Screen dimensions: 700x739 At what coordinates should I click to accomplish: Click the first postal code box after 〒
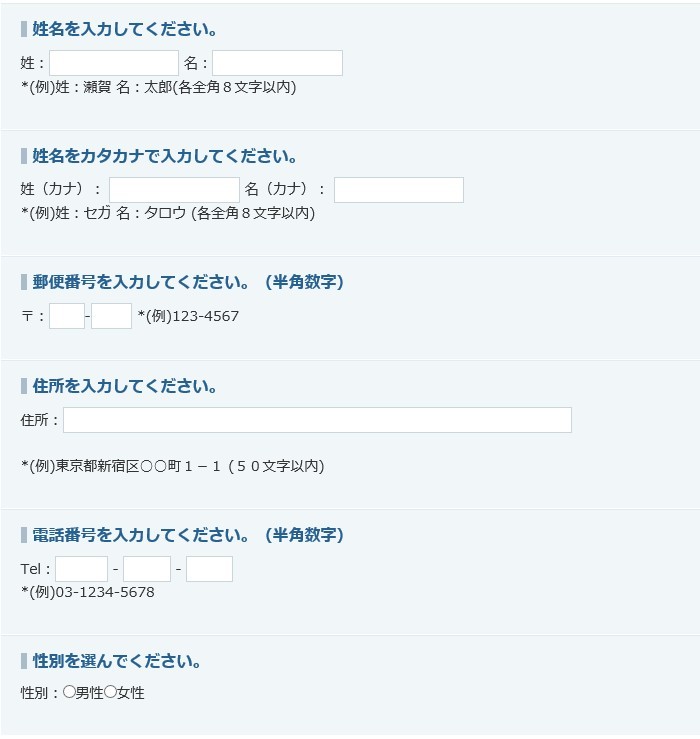(67, 317)
